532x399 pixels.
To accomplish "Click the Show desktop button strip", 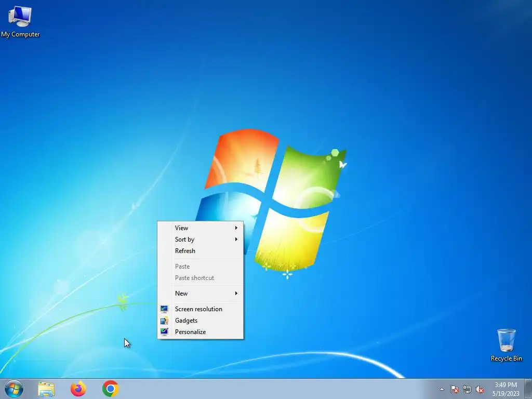I will tap(528, 389).
